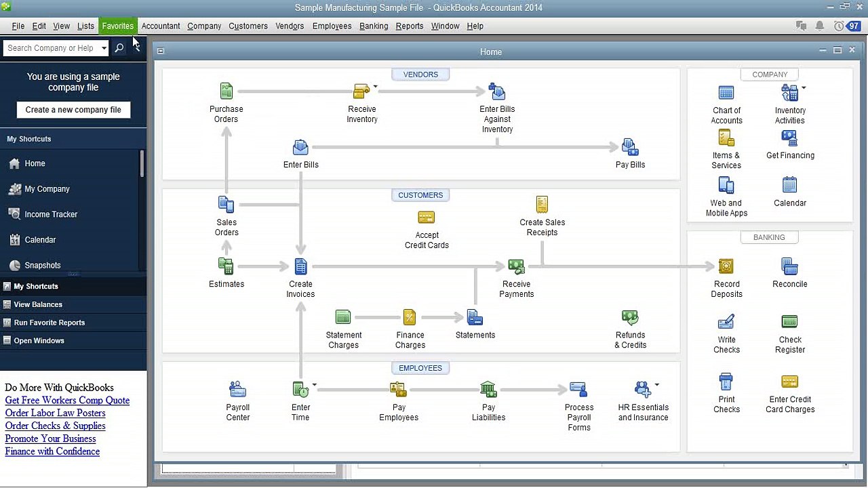The image size is (868, 488).
Task: Expand the Enter Time dropdown arrow
Action: 315,385
